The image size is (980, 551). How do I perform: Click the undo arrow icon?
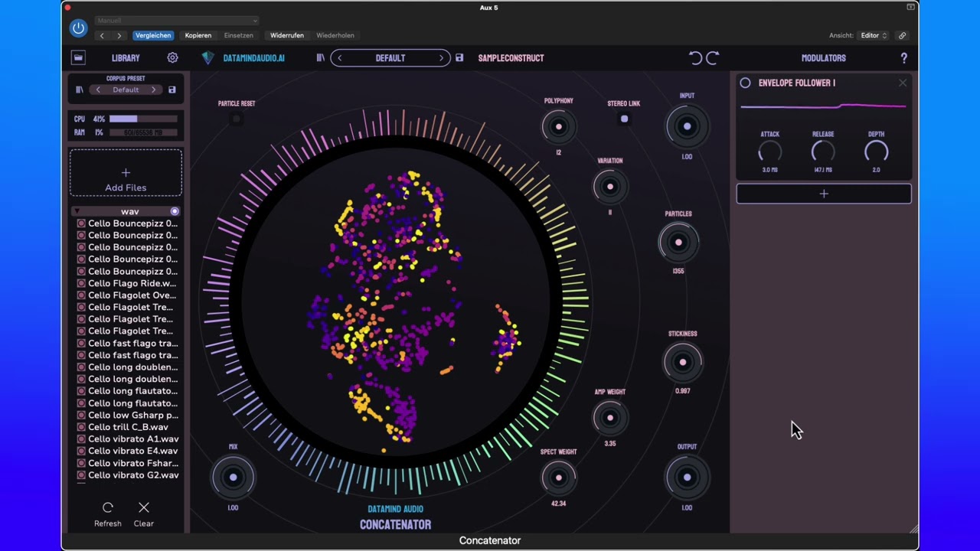[x=695, y=57]
